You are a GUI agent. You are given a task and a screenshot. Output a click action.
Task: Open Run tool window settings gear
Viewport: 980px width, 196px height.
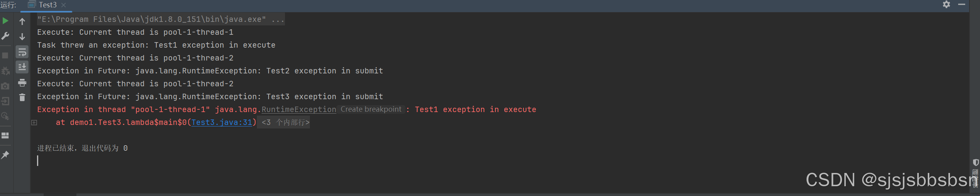click(946, 5)
